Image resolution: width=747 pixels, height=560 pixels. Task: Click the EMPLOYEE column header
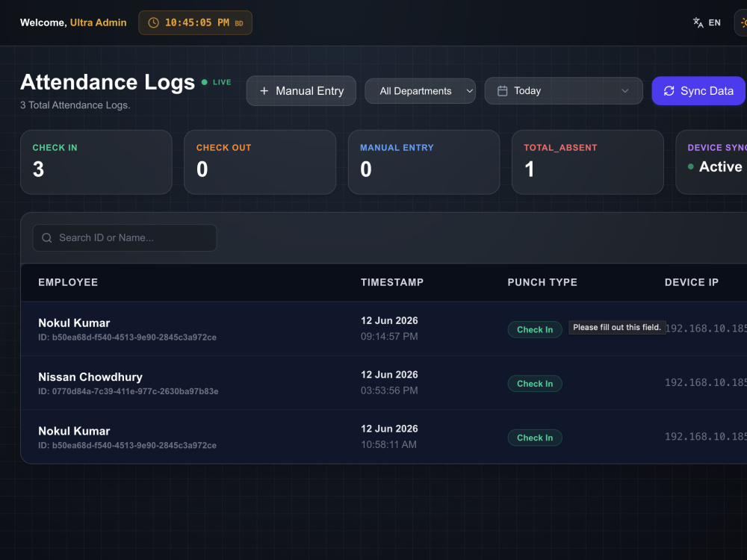(x=68, y=282)
